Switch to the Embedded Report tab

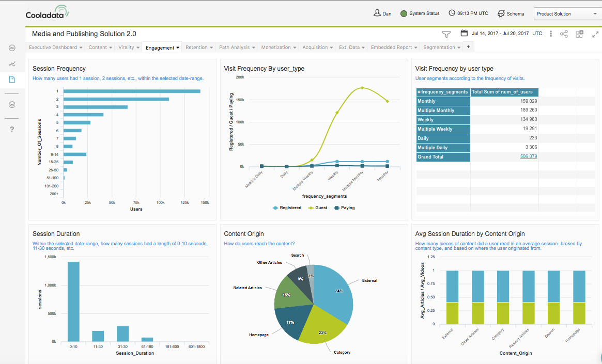(x=391, y=47)
